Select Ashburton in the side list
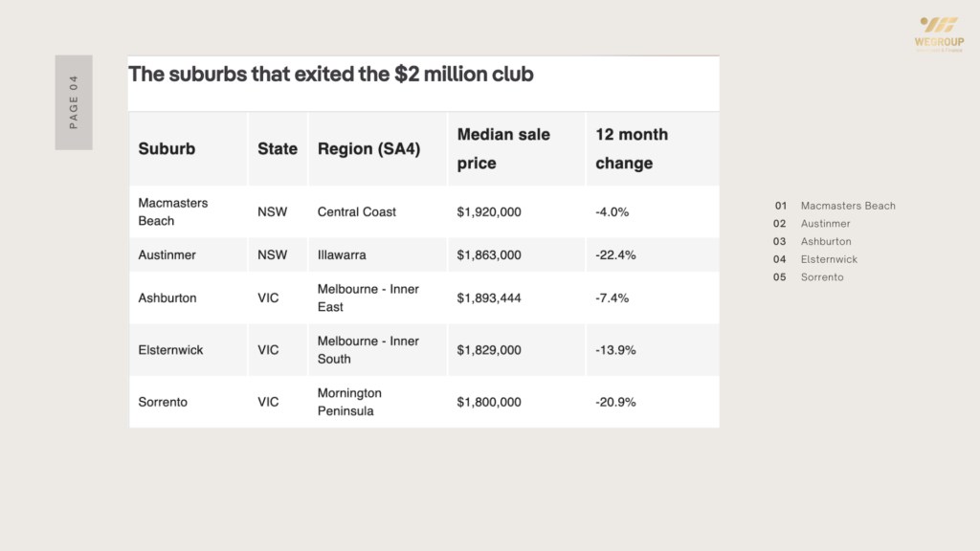 (826, 241)
